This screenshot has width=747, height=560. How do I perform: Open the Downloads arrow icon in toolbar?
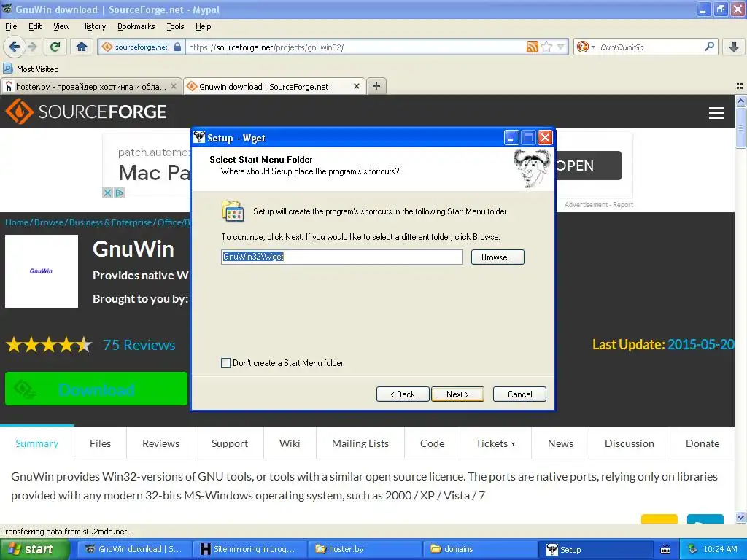734,47
